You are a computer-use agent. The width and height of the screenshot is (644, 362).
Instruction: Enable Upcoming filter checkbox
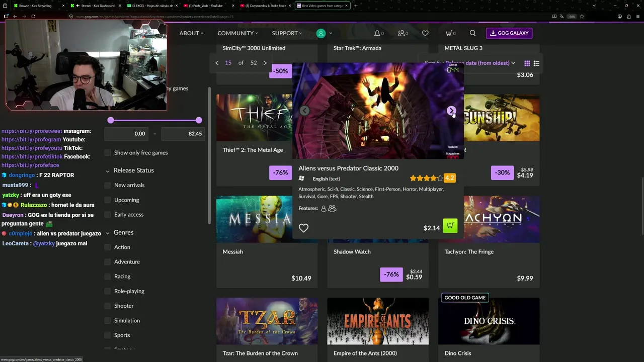107,200
